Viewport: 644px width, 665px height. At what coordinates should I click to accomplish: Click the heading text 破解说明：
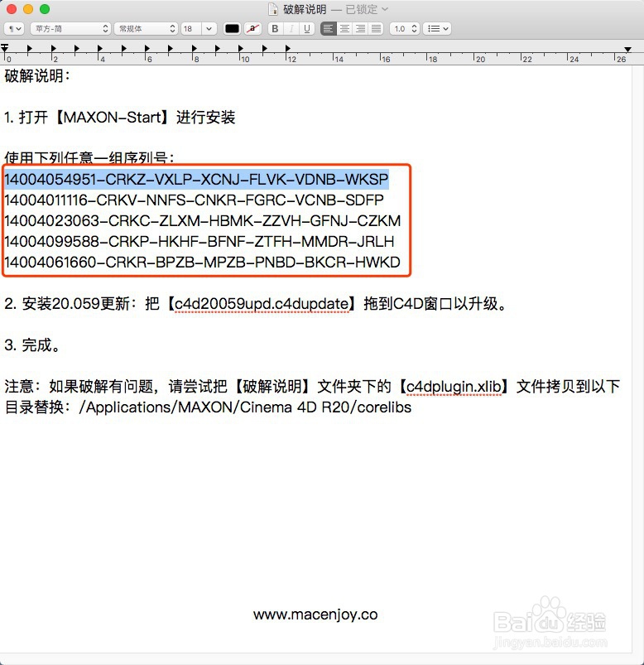[x=37, y=76]
